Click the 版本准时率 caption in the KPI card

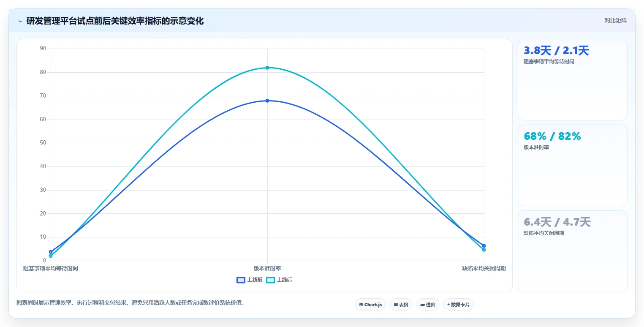click(536, 147)
